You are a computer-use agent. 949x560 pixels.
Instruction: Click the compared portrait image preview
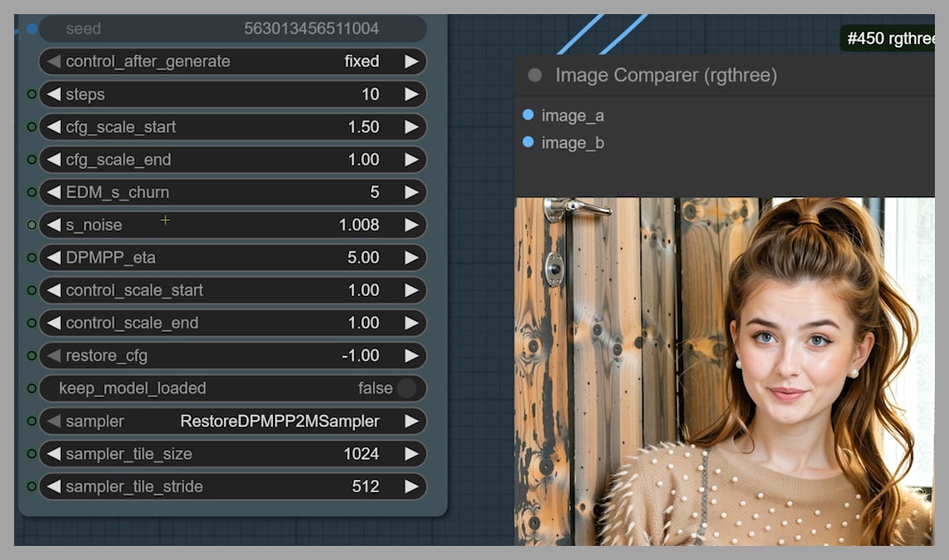[x=724, y=370]
